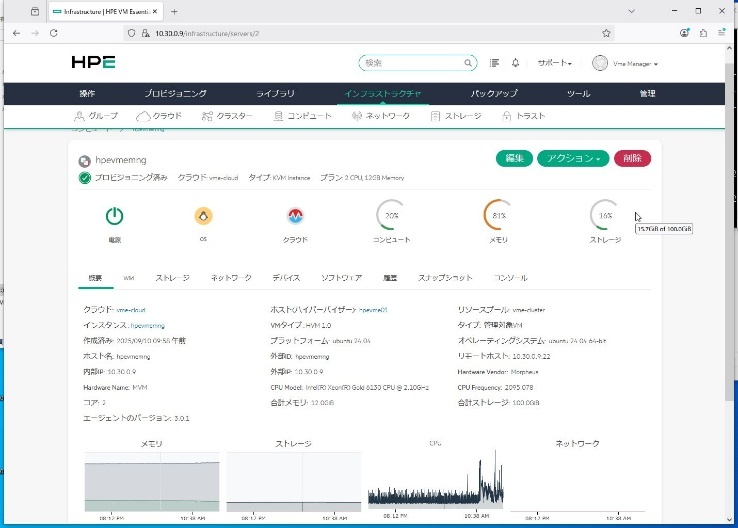Open the アクション dropdown button
Screen dimensions: 738x528
click(x=573, y=158)
